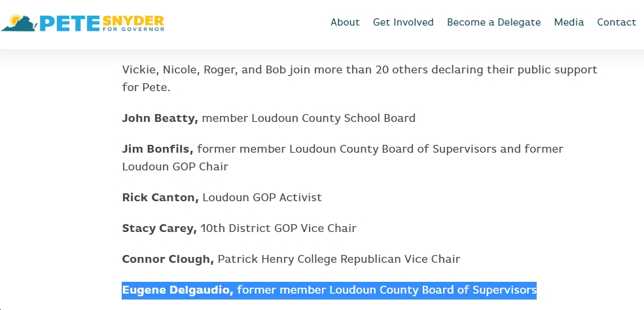Screen dimensions: 644x310
Task: Click the name Rick Canton
Action: (x=160, y=197)
